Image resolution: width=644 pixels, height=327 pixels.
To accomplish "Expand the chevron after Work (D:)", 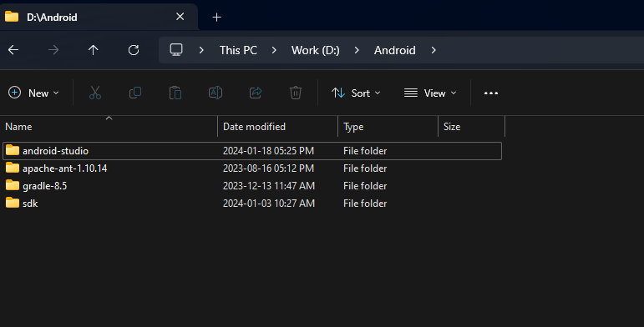I will [x=357, y=50].
